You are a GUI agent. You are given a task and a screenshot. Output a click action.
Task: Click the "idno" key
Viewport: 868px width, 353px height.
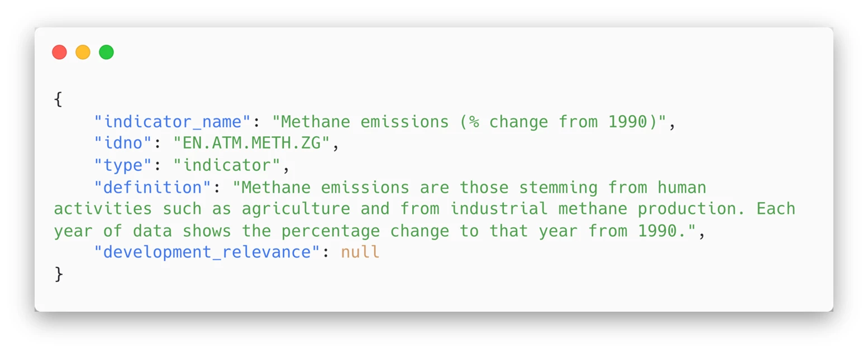pos(123,144)
